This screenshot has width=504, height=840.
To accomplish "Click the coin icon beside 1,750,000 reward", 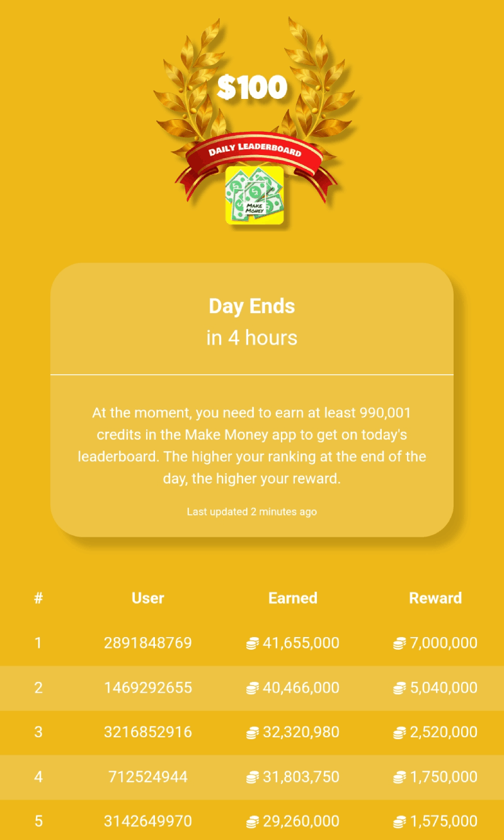I will coord(399,777).
